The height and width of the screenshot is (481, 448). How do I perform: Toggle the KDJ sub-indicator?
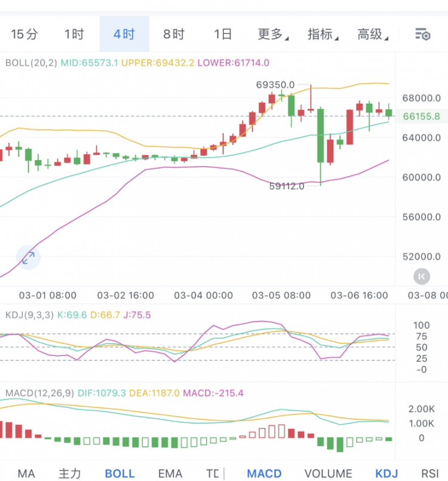(x=386, y=473)
